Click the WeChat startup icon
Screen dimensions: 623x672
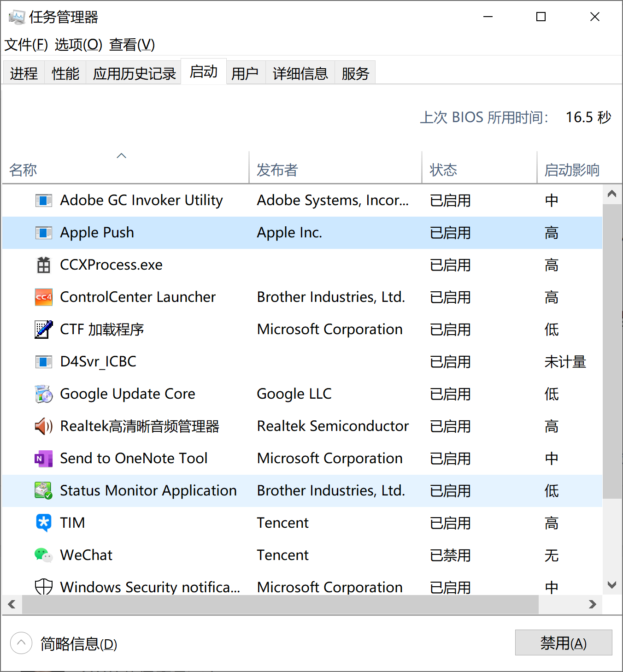(44, 555)
